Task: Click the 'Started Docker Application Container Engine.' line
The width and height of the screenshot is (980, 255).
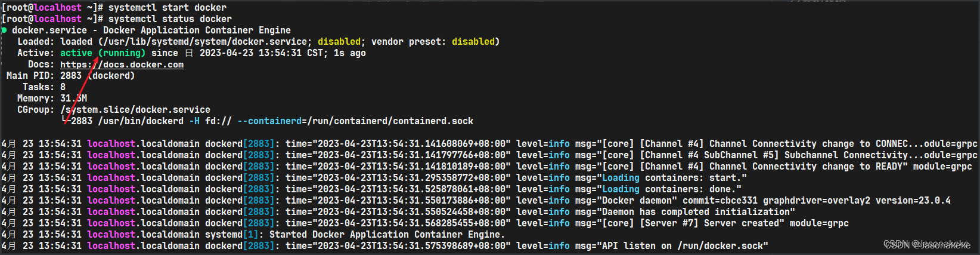Action: pos(387,235)
